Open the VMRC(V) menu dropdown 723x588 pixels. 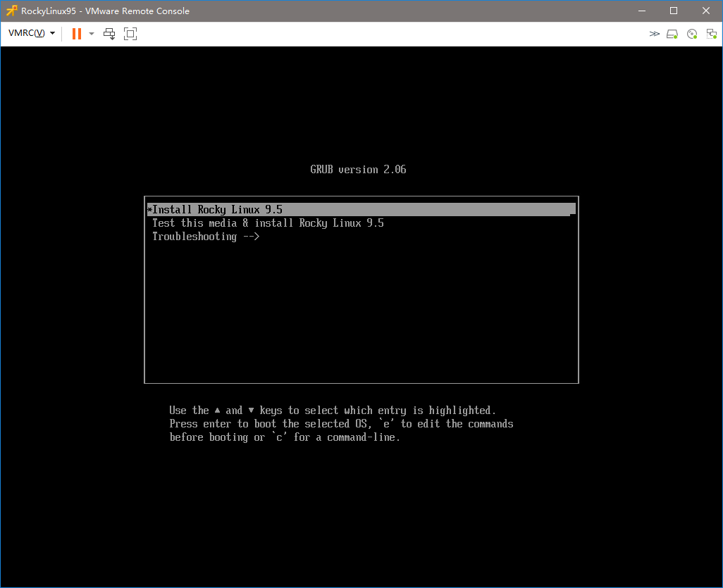click(x=32, y=33)
